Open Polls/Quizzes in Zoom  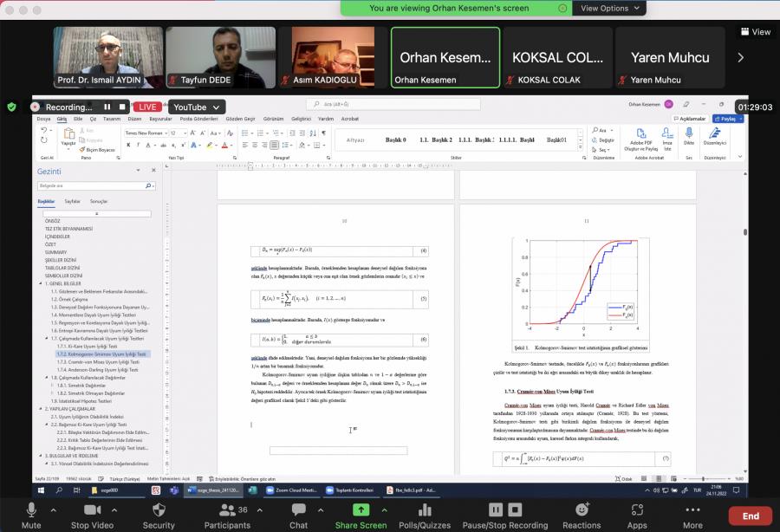pyautogui.click(x=425, y=515)
